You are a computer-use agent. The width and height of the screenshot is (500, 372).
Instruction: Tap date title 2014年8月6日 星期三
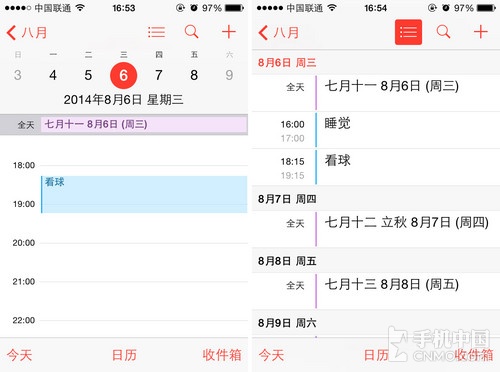(x=123, y=100)
